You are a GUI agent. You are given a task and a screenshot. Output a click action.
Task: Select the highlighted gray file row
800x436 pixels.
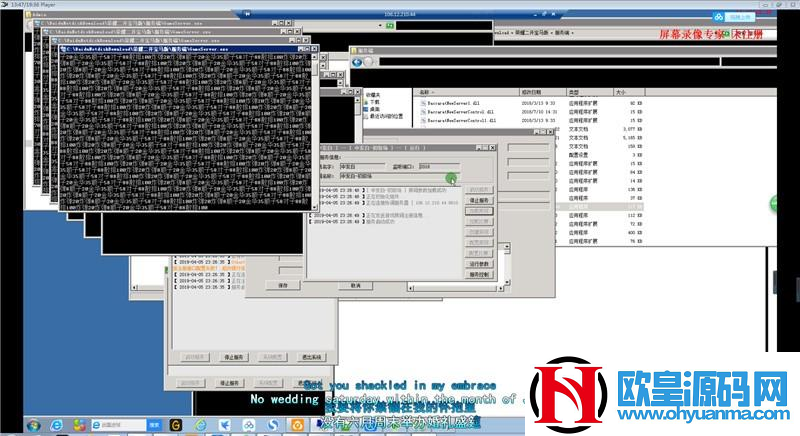click(x=599, y=207)
